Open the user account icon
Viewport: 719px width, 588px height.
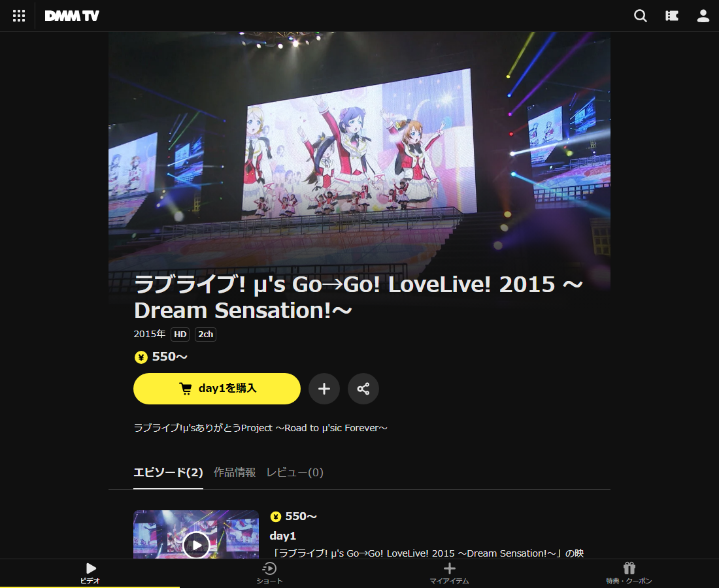(703, 16)
